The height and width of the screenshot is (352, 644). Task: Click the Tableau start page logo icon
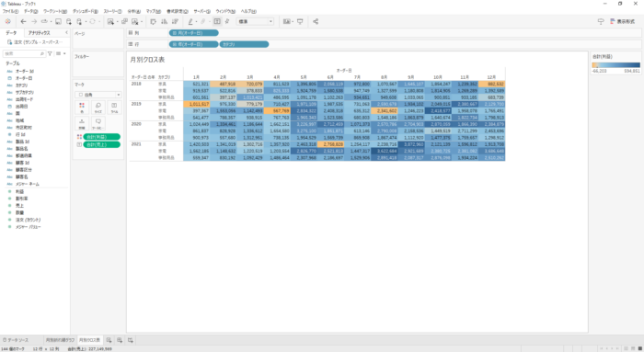click(7, 22)
